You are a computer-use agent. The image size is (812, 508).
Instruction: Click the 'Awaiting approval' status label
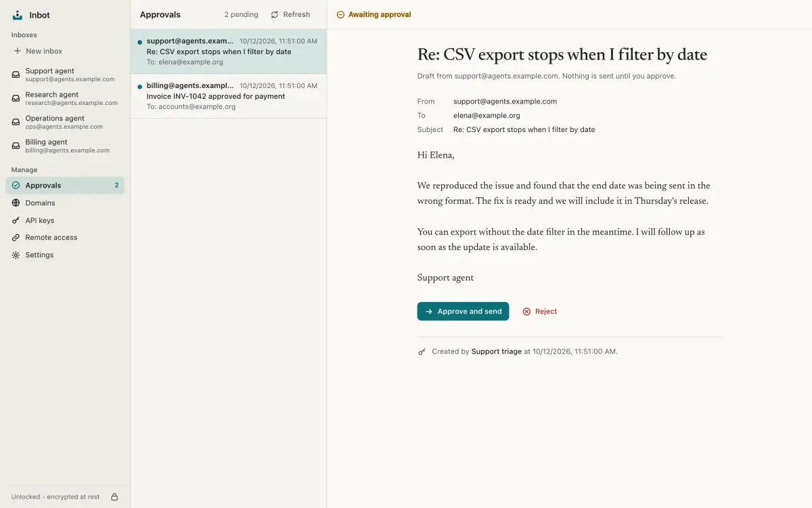(380, 14)
